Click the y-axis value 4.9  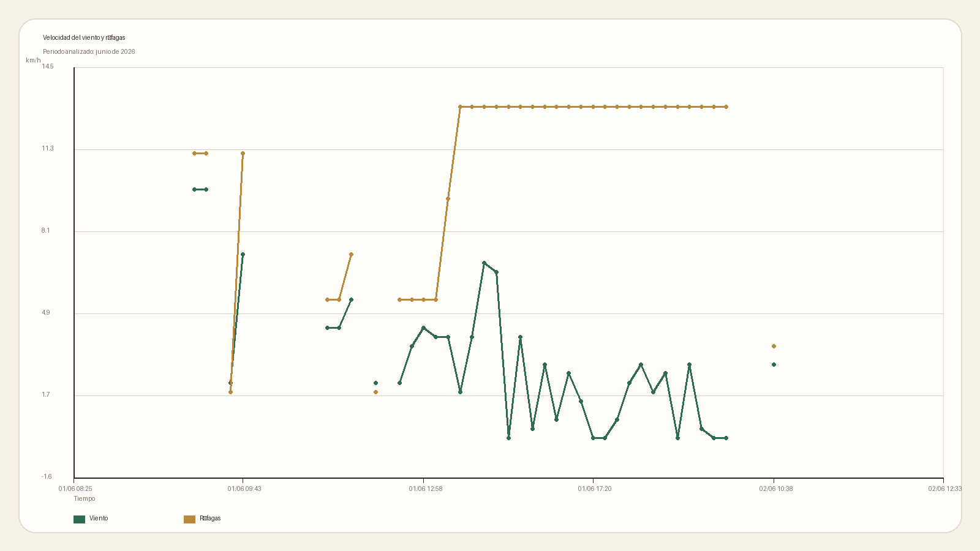click(x=46, y=313)
